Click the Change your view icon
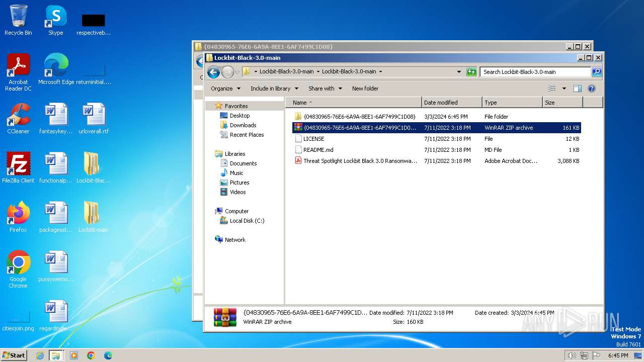The height and width of the screenshot is (362, 644). coord(552,88)
